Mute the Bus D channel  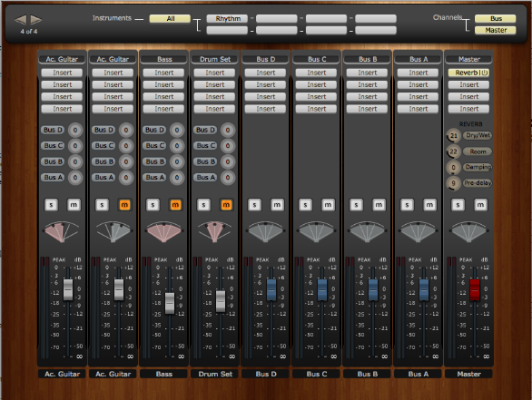(277, 205)
